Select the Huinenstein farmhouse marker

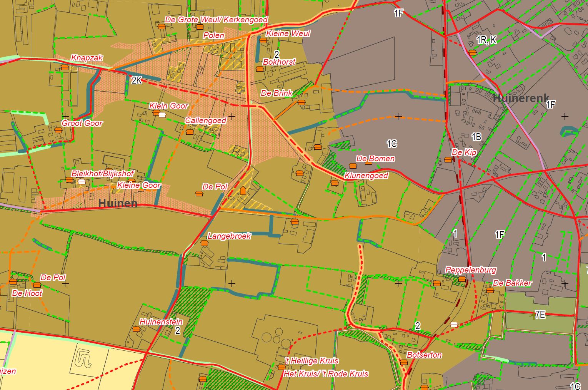point(136,329)
